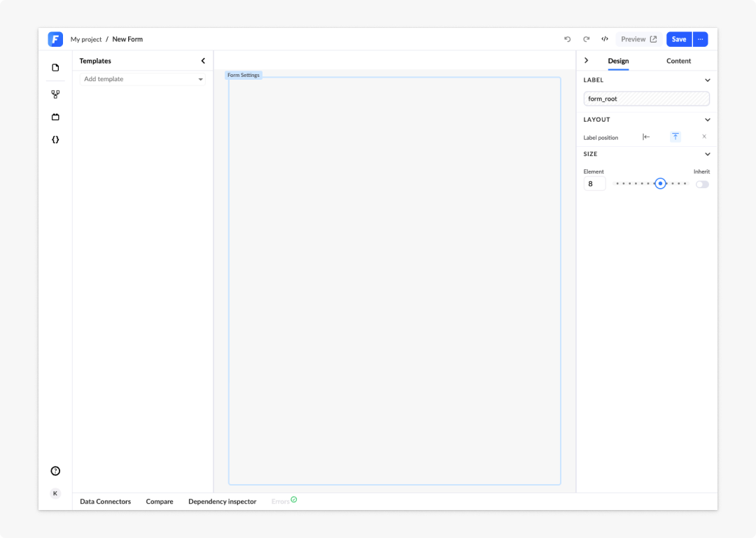Click the calendar-like icon in left sidebar
The image size is (756, 538).
click(55, 117)
